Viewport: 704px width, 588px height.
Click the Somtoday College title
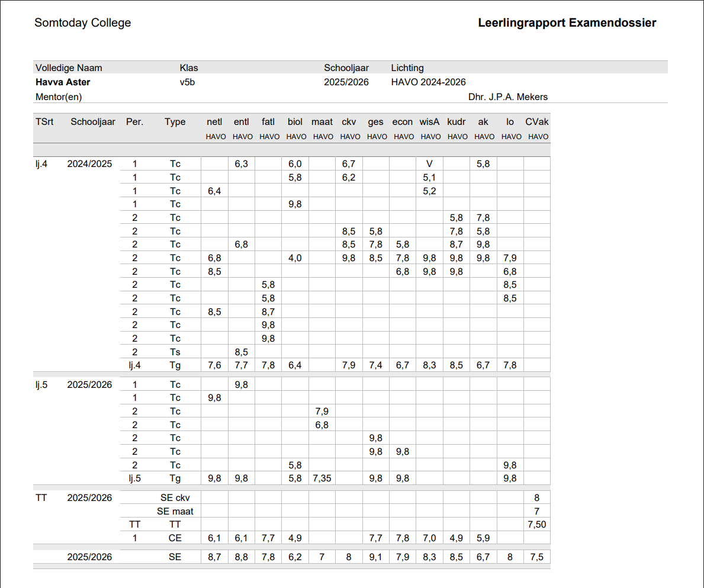[x=82, y=23]
